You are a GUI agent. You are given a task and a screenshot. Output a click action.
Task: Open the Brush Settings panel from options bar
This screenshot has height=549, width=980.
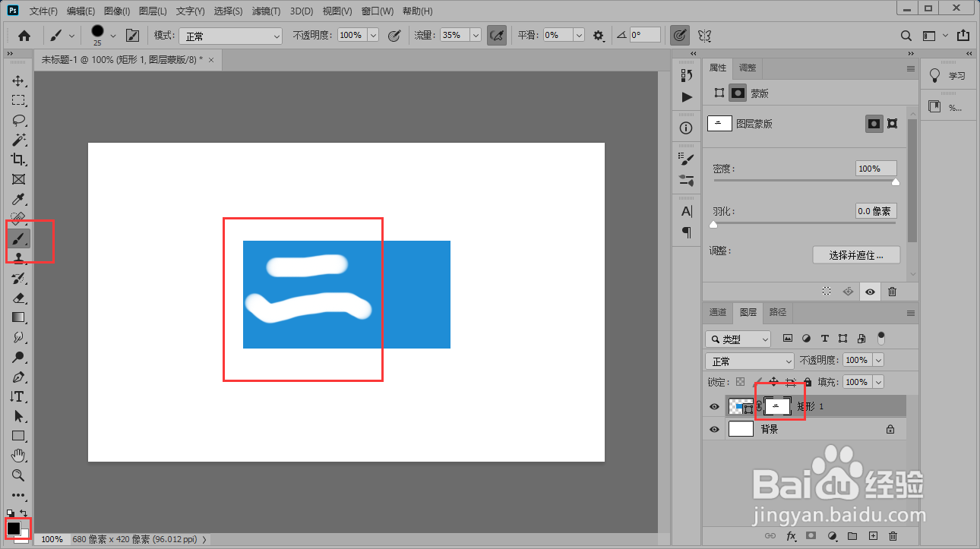click(x=132, y=35)
